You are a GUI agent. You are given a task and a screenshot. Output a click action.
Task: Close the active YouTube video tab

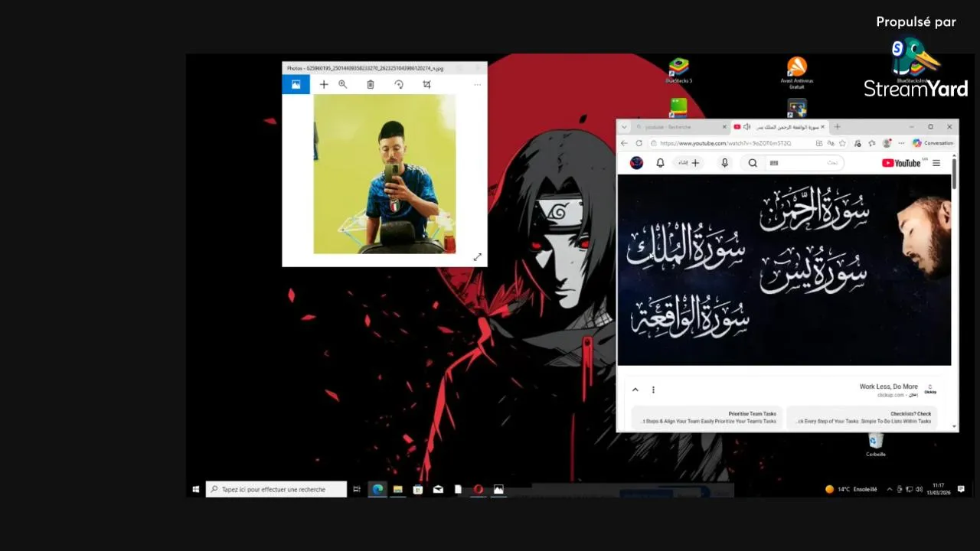pos(823,127)
